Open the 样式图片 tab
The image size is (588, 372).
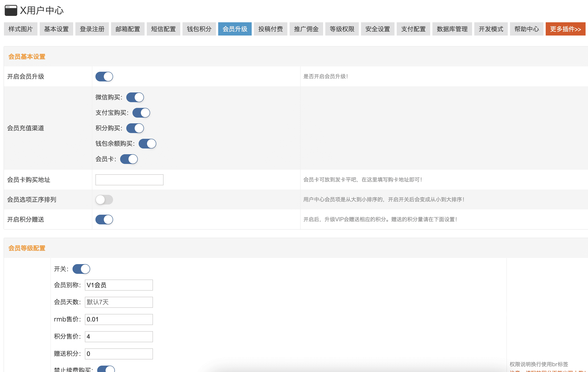point(20,29)
